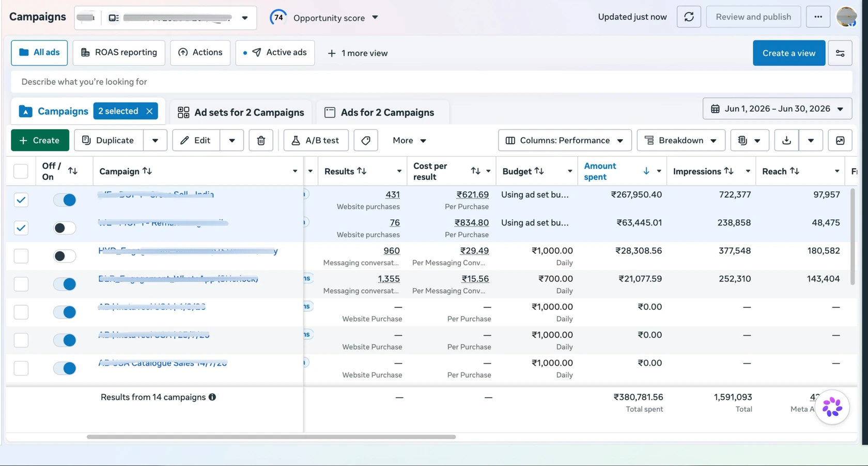Clear the 2 selected filter

click(x=149, y=111)
